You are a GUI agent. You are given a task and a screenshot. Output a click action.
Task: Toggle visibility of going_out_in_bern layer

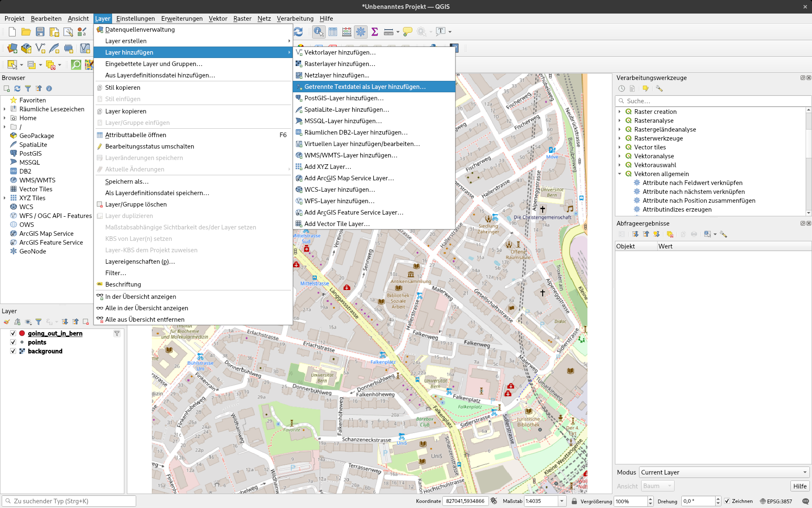click(13, 333)
